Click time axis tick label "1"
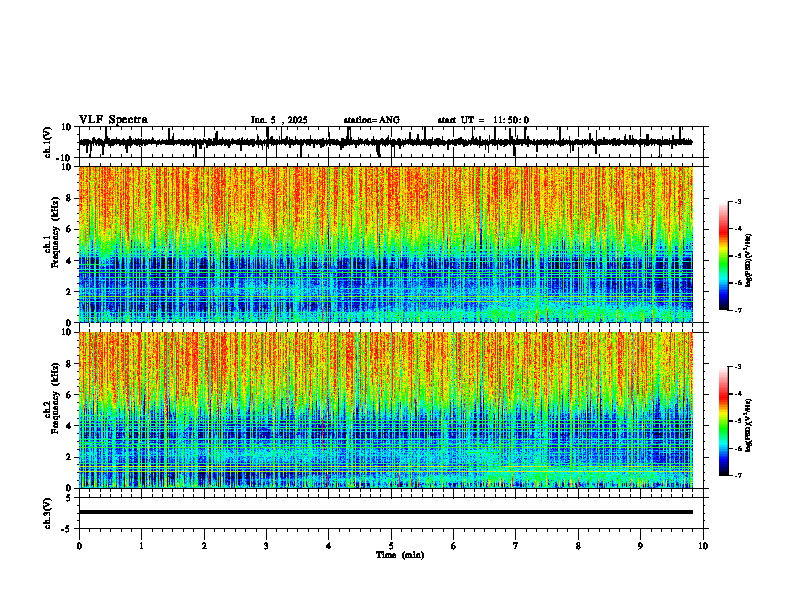This screenshot has width=792, height=612. click(x=141, y=546)
